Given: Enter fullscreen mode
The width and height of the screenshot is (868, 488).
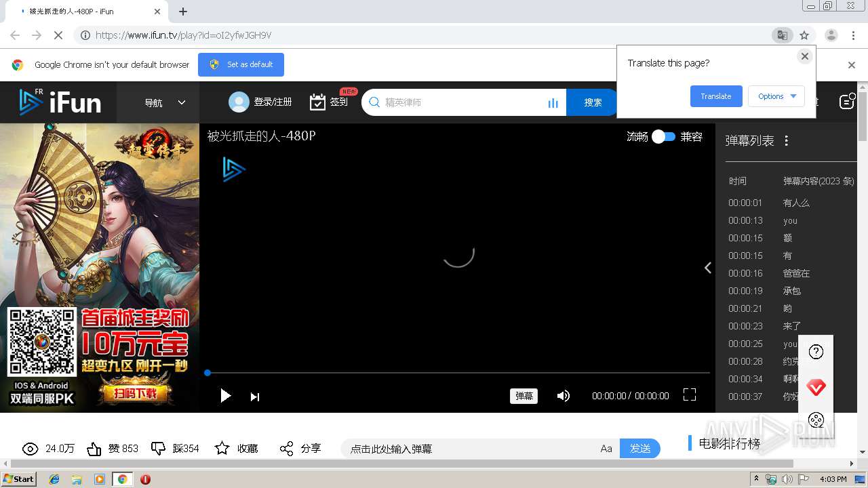Looking at the screenshot, I should click(690, 394).
